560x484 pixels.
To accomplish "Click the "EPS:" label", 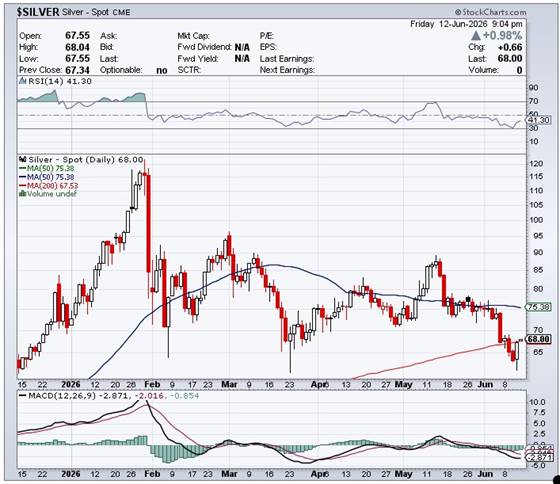I will tap(268, 47).
